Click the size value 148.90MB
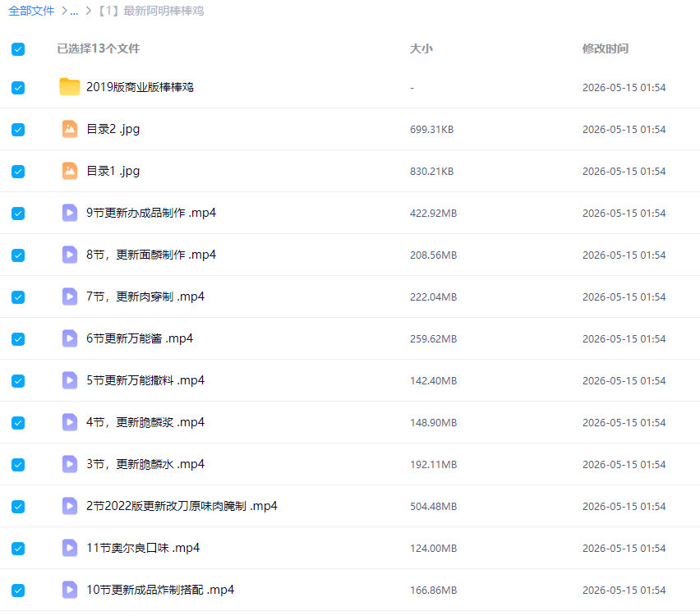This screenshot has height=616, width=700. coord(434,423)
